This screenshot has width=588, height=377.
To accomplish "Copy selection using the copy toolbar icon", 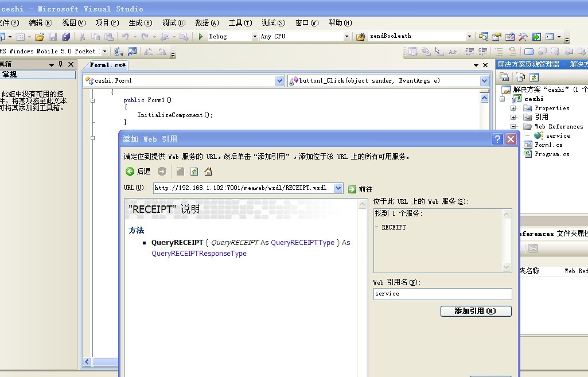I will [x=96, y=36].
